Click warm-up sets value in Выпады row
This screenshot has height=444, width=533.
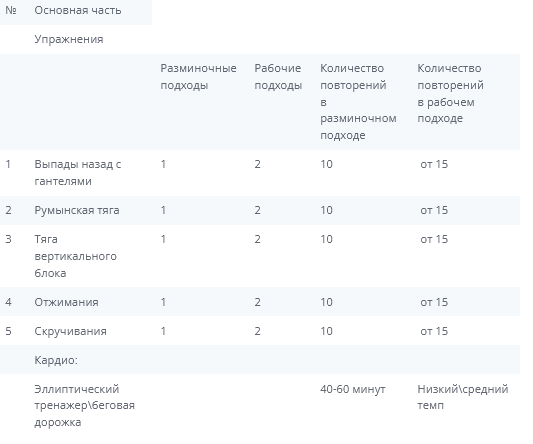[164, 164]
